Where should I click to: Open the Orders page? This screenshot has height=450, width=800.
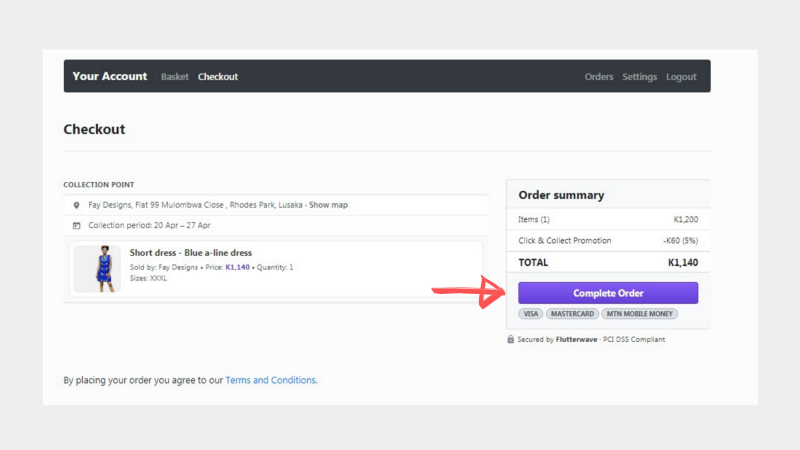(x=599, y=77)
